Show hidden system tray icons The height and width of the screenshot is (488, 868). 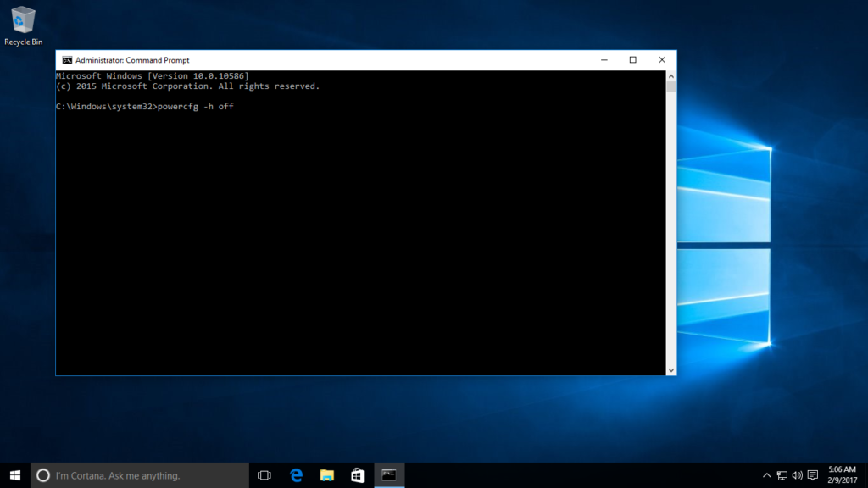[x=766, y=475]
